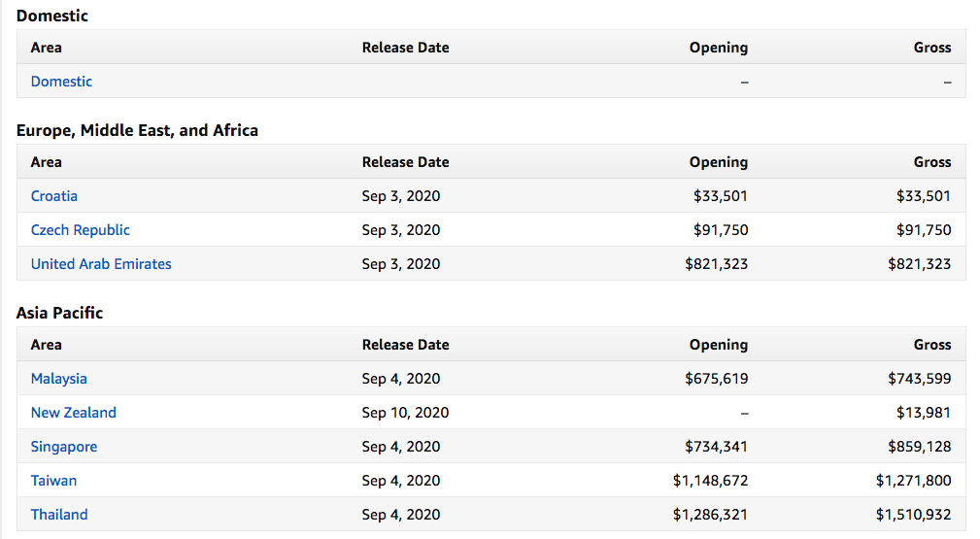
Task: Click Malaysia's opening value $675,619
Action: click(716, 379)
